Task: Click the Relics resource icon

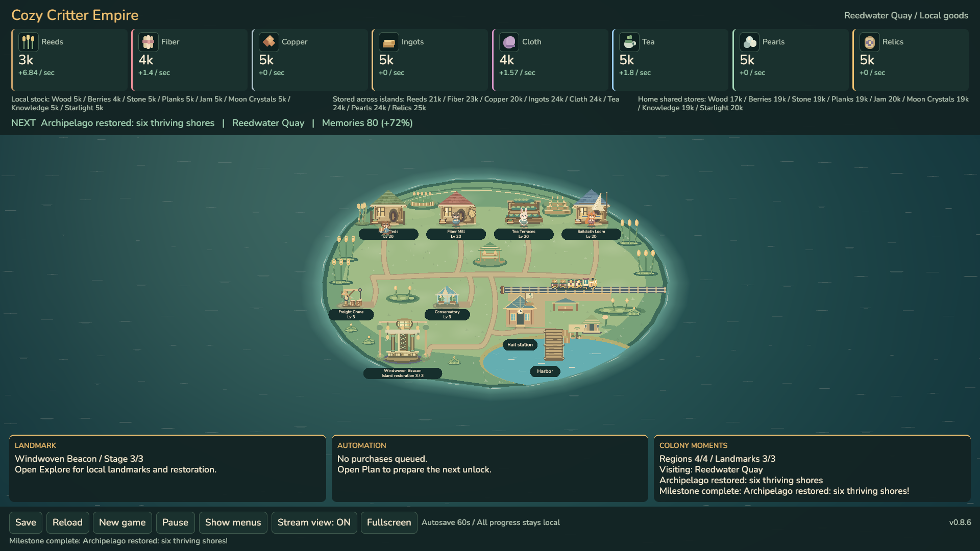Action: [869, 42]
